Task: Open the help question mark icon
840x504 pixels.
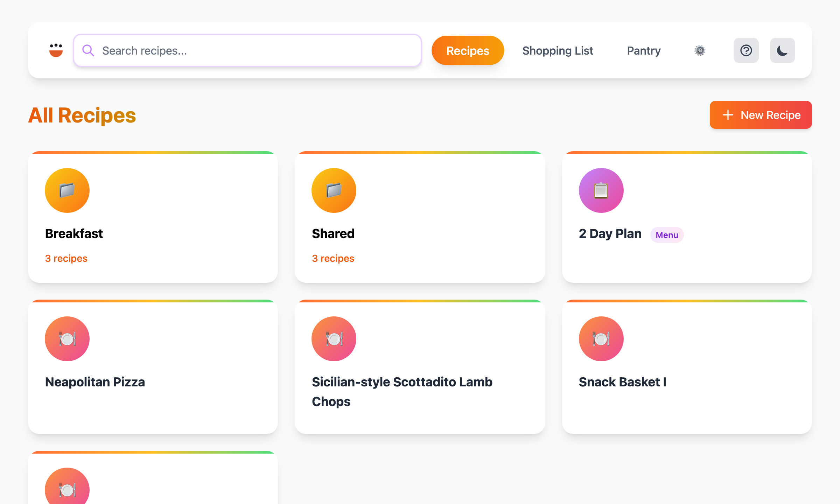Action: click(746, 50)
